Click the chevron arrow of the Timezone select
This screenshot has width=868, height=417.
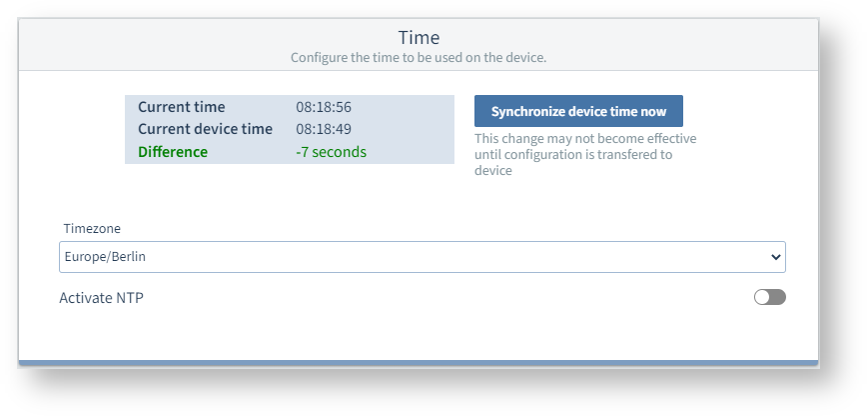pos(776,257)
